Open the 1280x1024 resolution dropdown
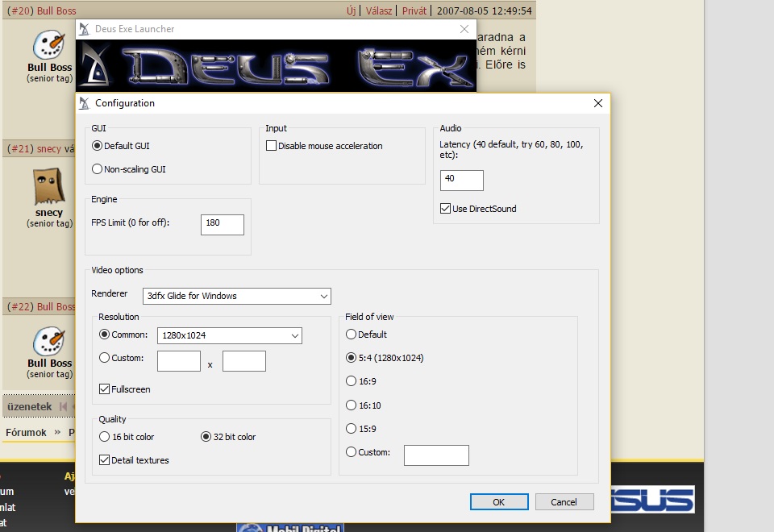Image resolution: width=774 pixels, height=532 pixels. 230,335
